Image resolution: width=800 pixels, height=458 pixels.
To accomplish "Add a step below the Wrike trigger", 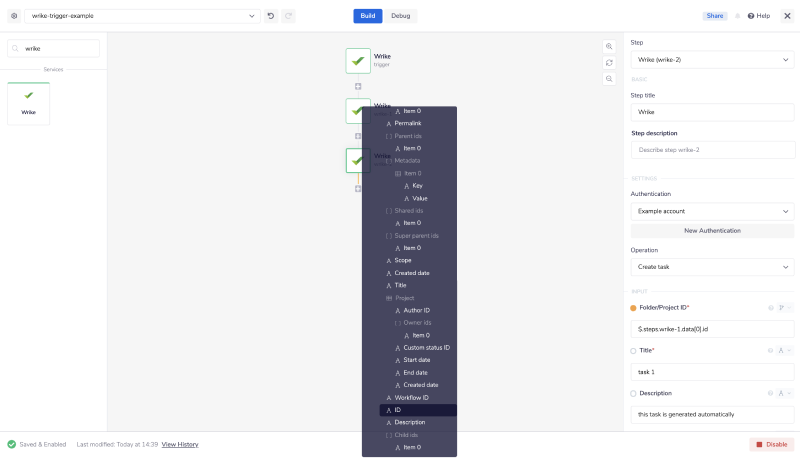I will tap(358, 86).
